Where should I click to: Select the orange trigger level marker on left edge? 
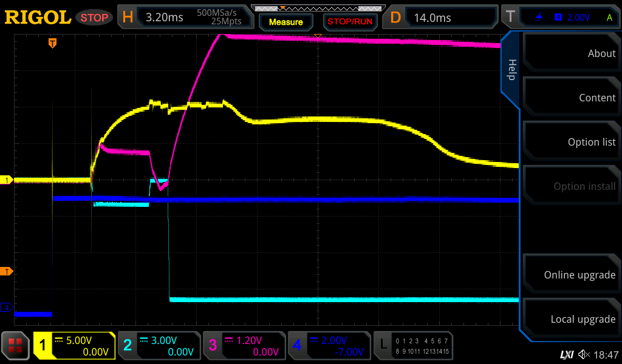pos(7,271)
